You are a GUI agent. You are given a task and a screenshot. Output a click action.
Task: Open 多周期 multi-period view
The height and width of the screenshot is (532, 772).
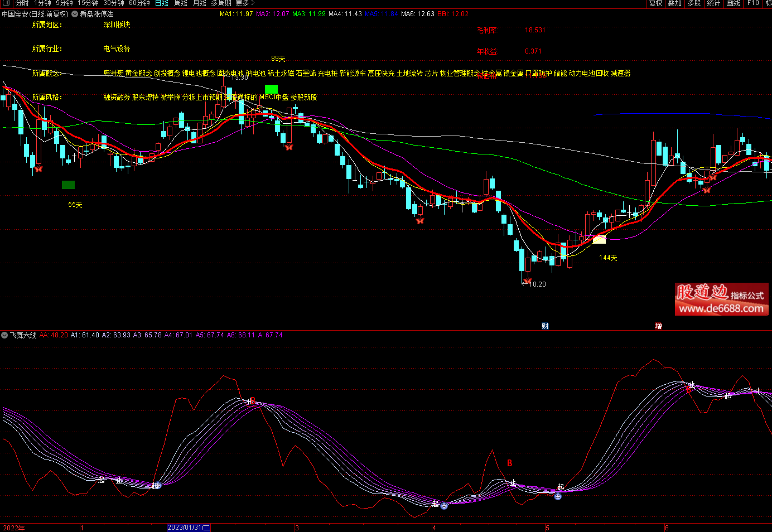pyautogui.click(x=221, y=3)
